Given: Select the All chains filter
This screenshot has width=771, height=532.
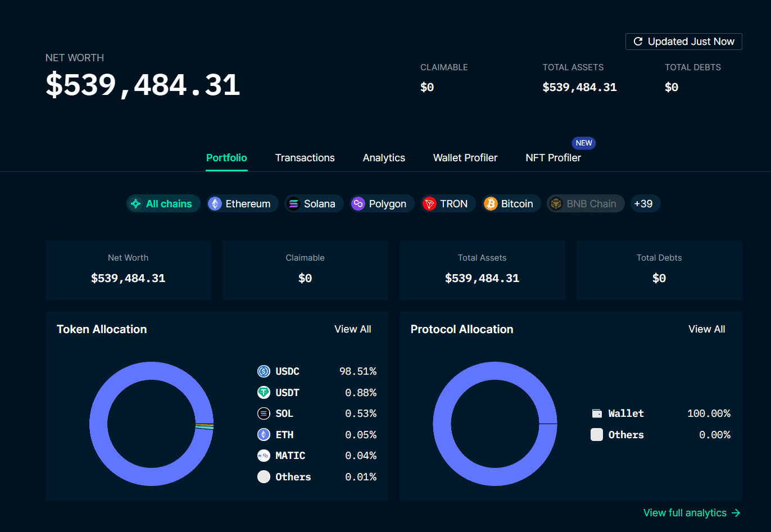Looking at the screenshot, I should coord(163,204).
